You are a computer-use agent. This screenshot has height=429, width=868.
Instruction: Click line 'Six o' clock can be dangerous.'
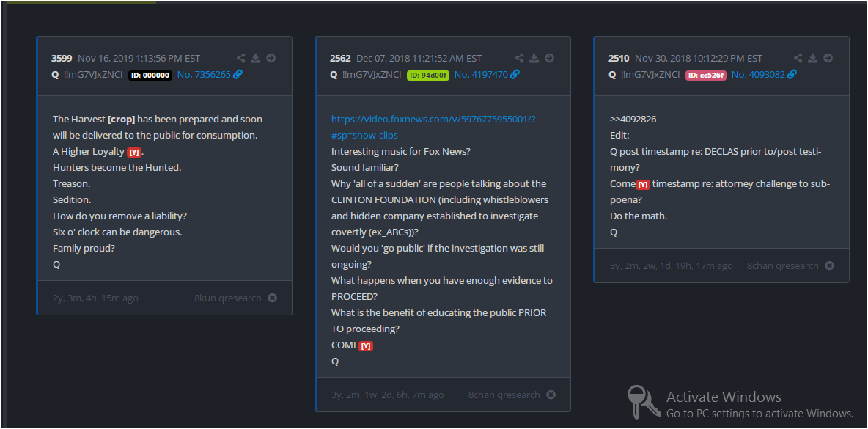[x=117, y=232]
